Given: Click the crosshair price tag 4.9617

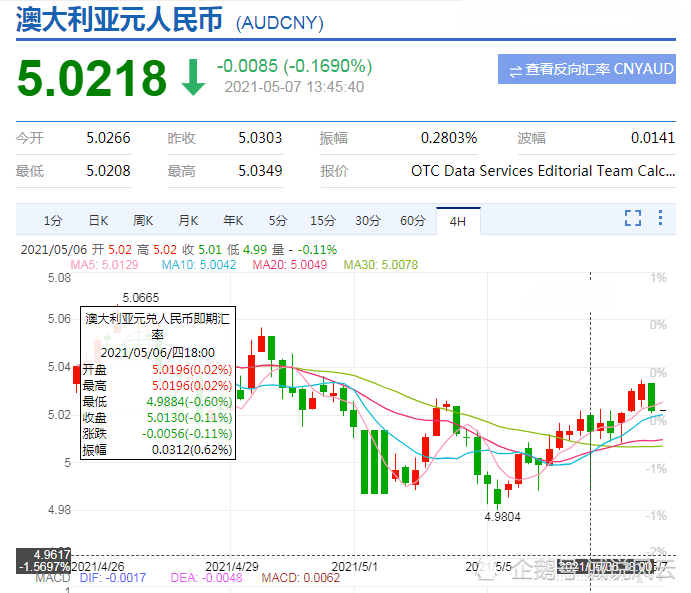Looking at the screenshot, I should pyautogui.click(x=52, y=555).
